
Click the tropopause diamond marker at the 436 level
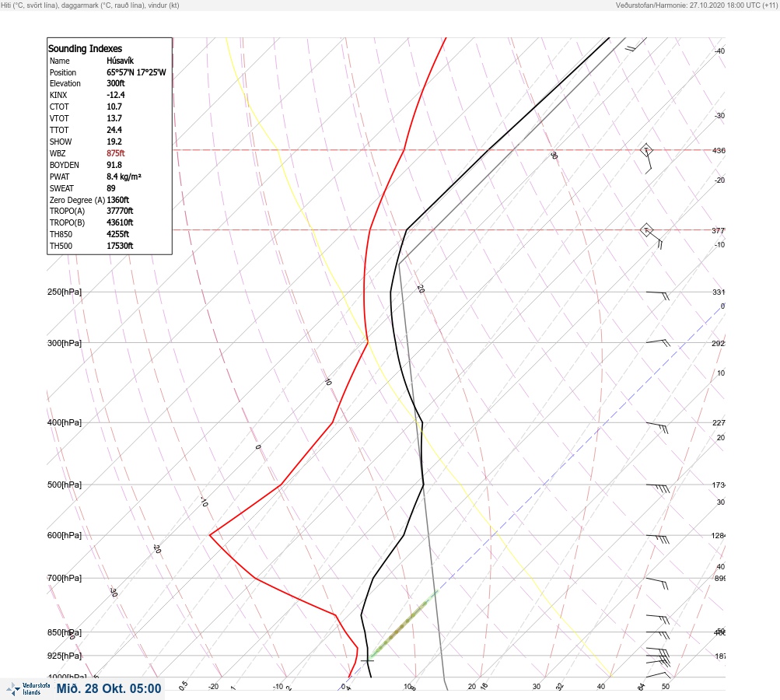[x=645, y=150]
